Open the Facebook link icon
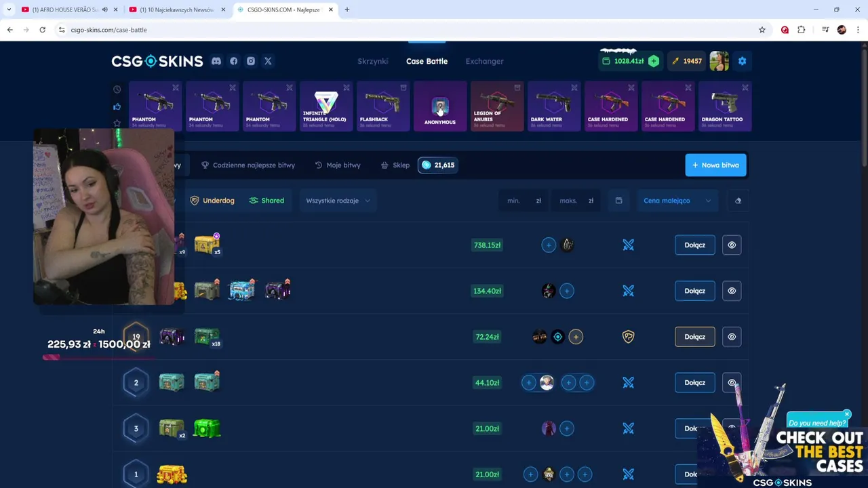 (x=234, y=61)
